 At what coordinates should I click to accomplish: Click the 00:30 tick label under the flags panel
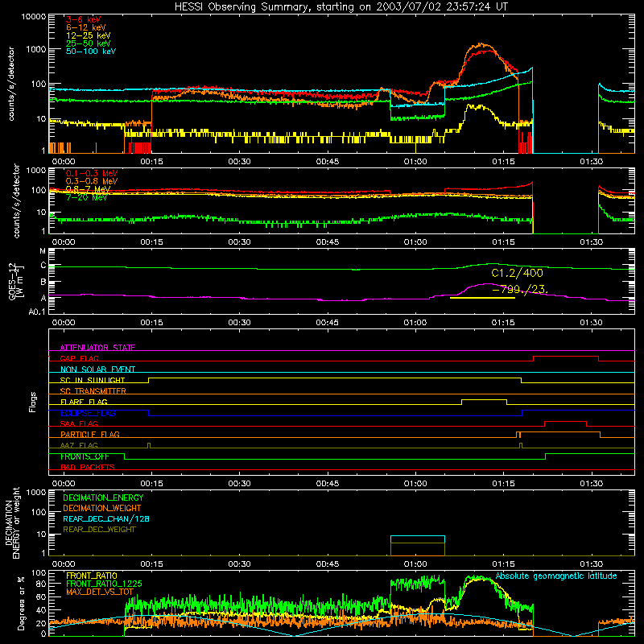pyautogui.click(x=239, y=484)
